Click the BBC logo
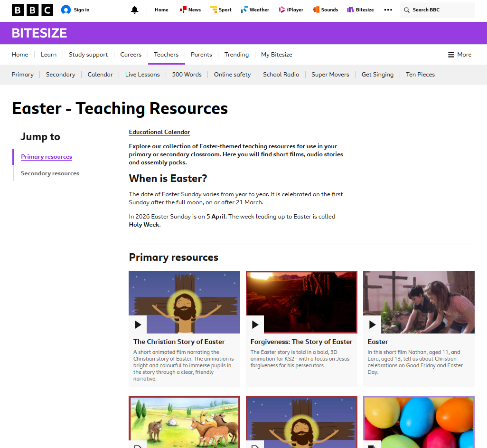The width and height of the screenshot is (487, 448). 32,10
